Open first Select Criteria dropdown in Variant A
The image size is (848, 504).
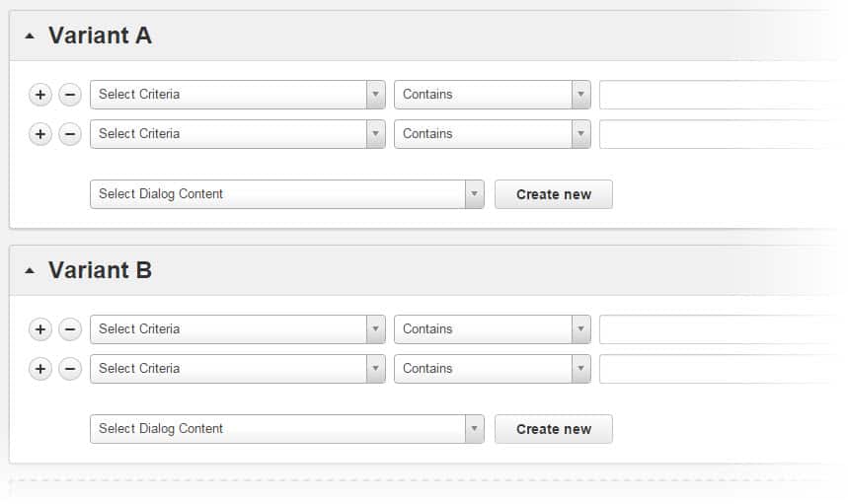(237, 95)
